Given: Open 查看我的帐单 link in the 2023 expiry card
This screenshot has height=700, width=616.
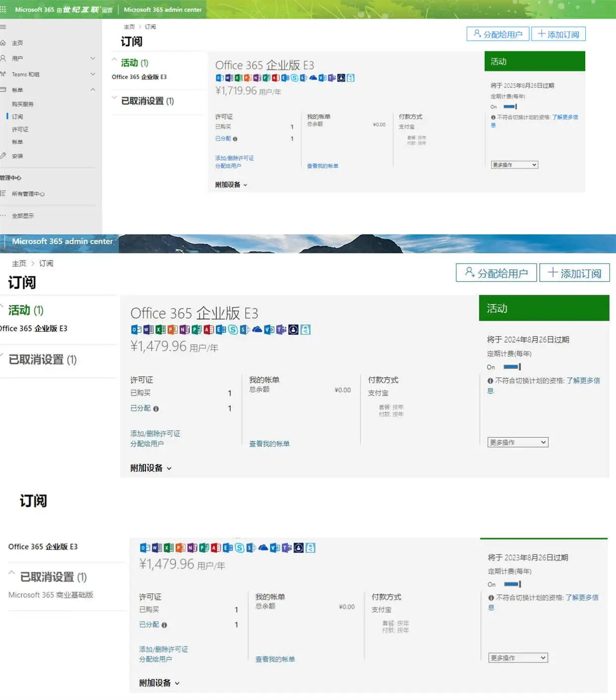Looking at the screenshot, I should [x=275, y=659].
